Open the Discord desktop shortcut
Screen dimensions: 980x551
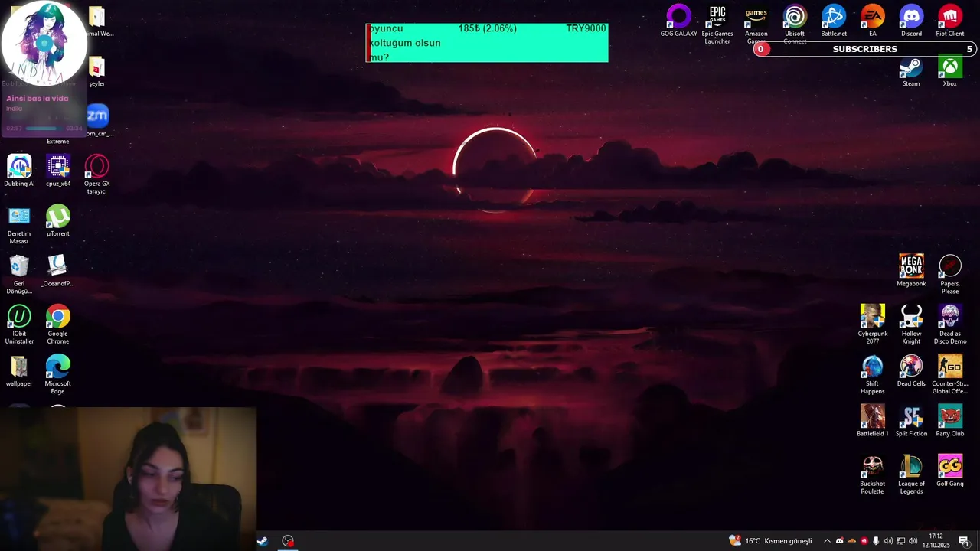pos(911,21)
